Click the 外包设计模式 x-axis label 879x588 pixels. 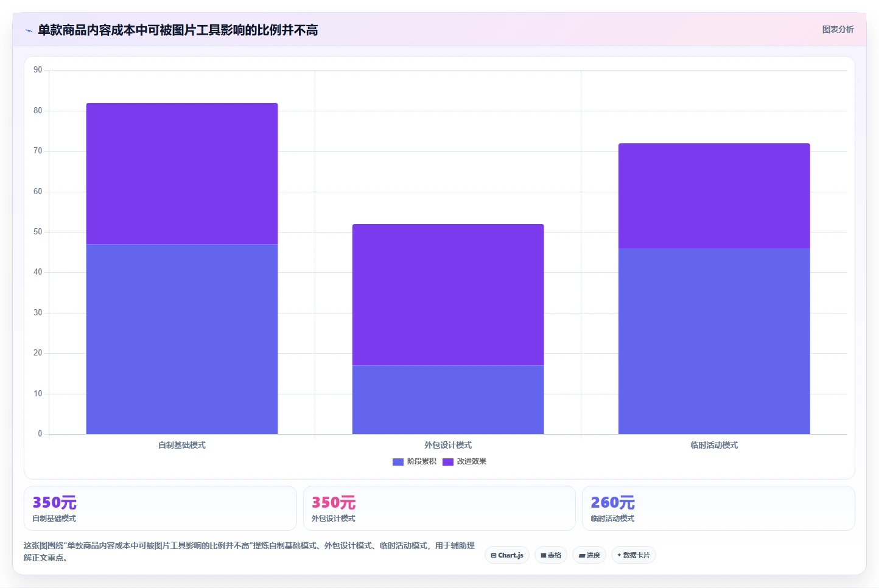[448, 446]
